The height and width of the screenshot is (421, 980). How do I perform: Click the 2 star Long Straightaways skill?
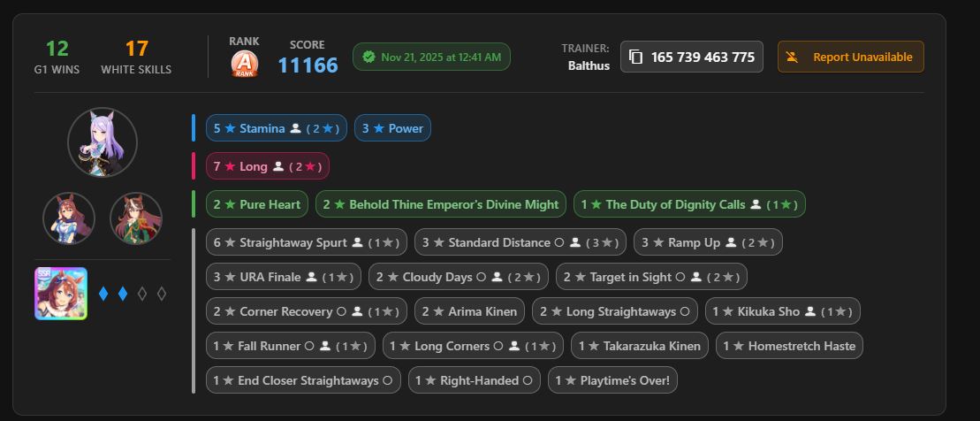[615, 311]
